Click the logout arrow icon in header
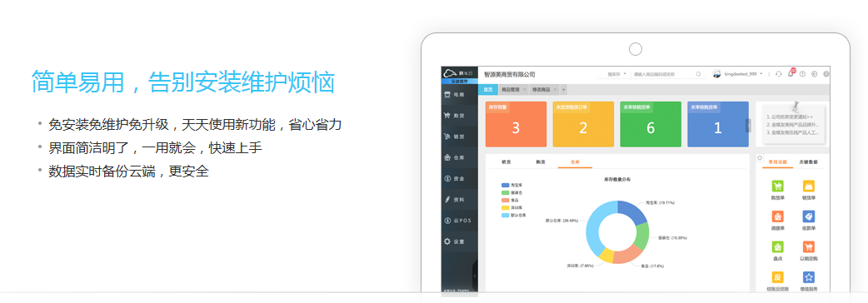Screen dimensions: 868x303 point(814,73)
